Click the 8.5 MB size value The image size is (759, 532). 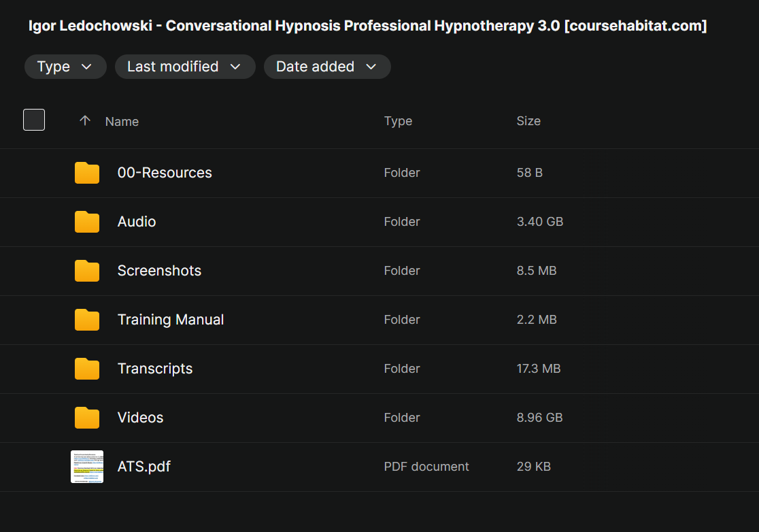(x=537, y=271)
